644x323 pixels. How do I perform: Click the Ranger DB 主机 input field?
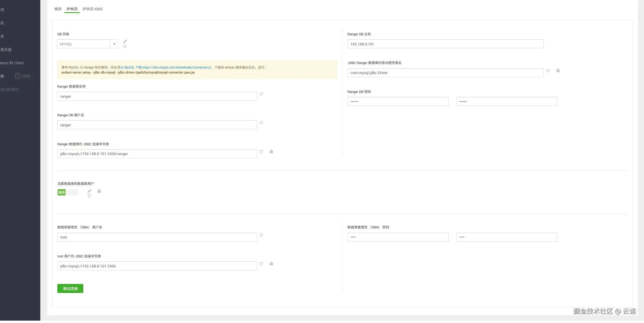click(x=445, y=44)
